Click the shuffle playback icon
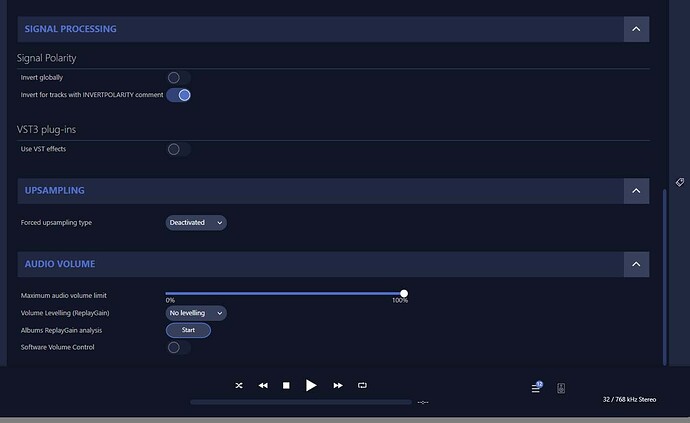This screenshot has width=690, height=423. tap(239, 385)
